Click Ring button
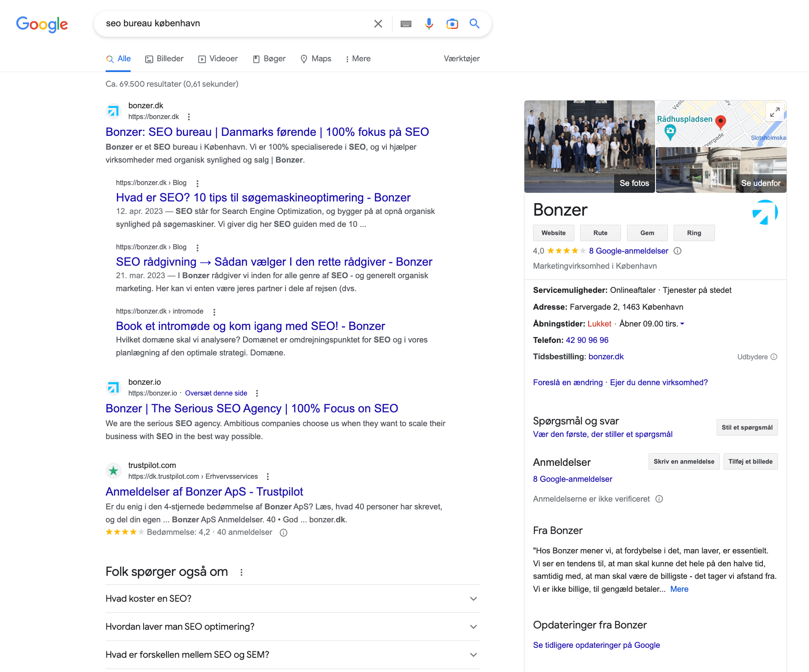This screenshot has width=809, height=672. coord(694,233)
